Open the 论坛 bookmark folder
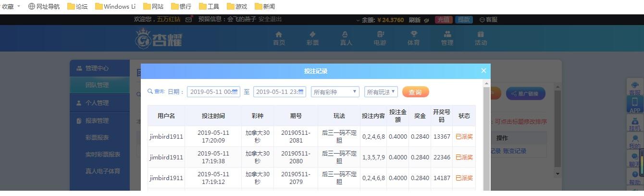644x196 pixels. click(77, 6)
